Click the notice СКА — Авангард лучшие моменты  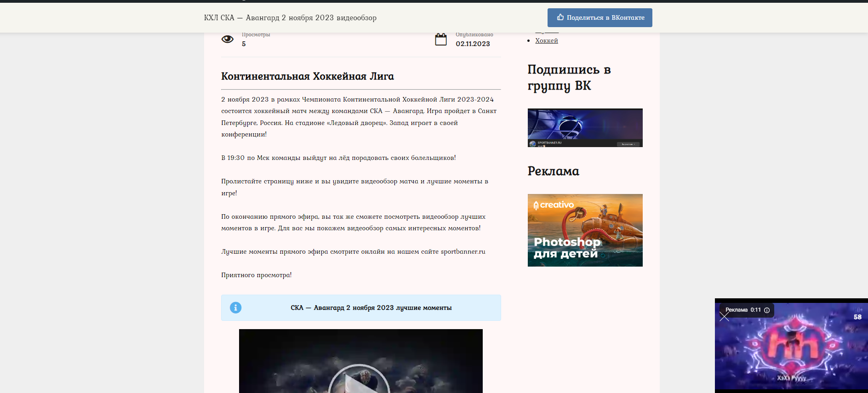click(x=361, y=308)
